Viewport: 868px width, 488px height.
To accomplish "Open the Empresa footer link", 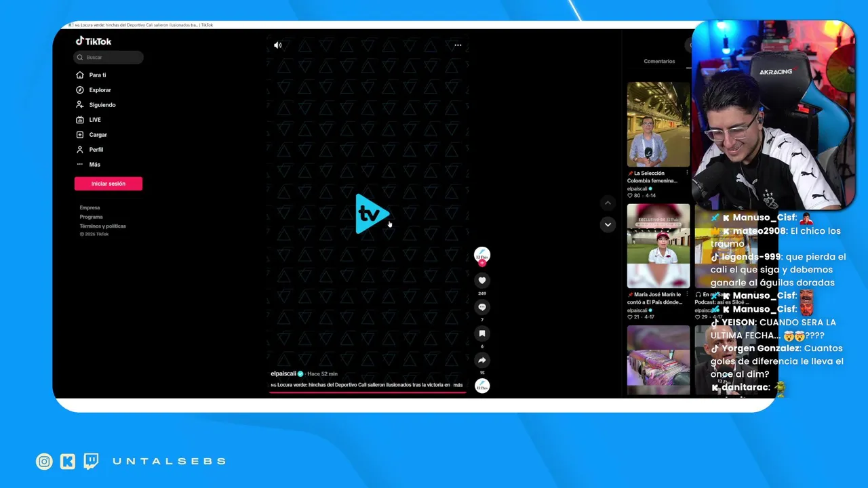I will [90, 208].
